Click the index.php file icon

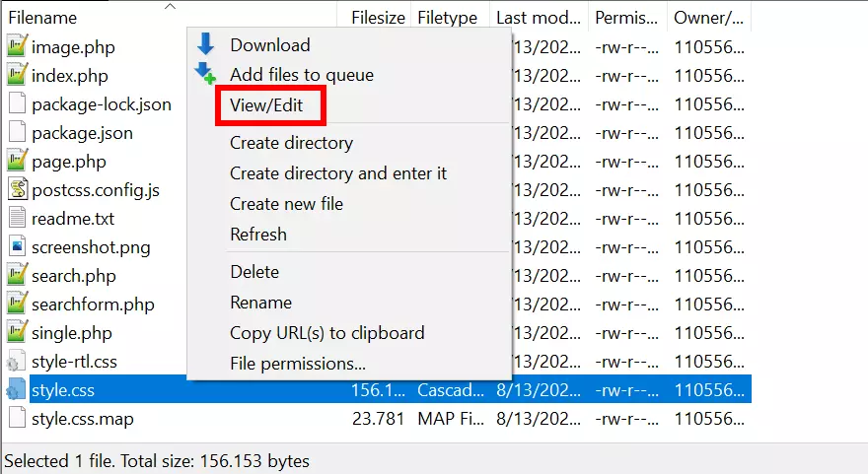(17, 75)
